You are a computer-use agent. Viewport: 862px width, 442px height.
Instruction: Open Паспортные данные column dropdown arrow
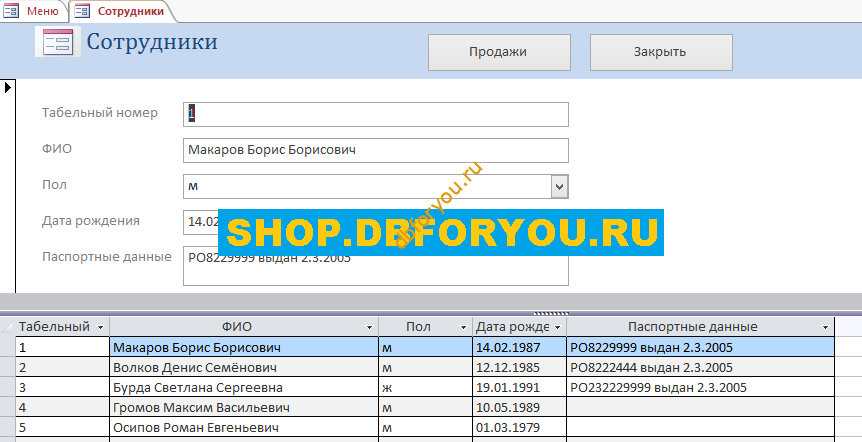pos(825,327)
